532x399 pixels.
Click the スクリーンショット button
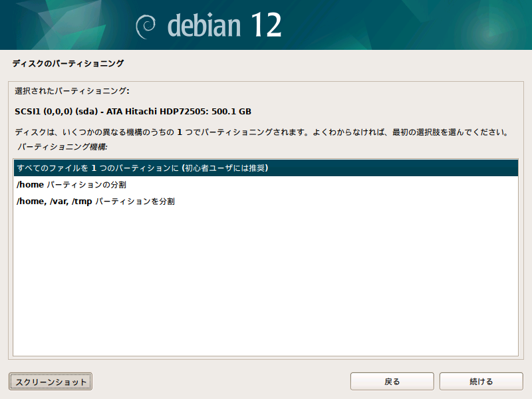[51, 382]
